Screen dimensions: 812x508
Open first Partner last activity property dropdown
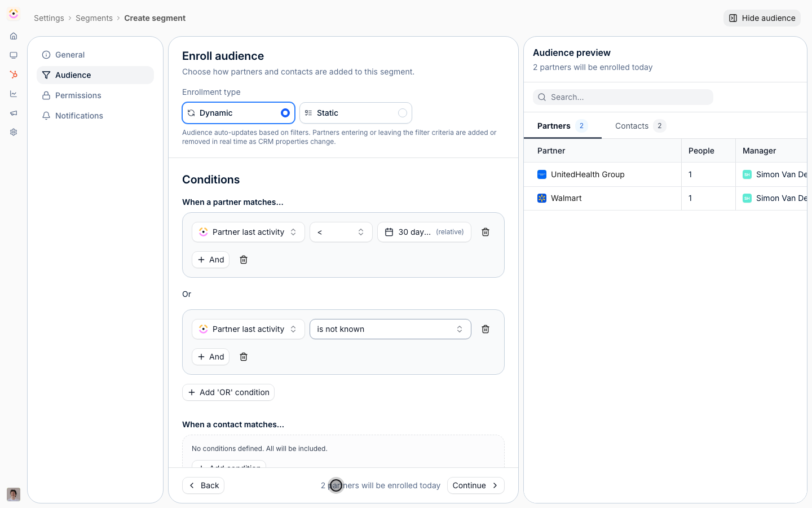[248, 232]
